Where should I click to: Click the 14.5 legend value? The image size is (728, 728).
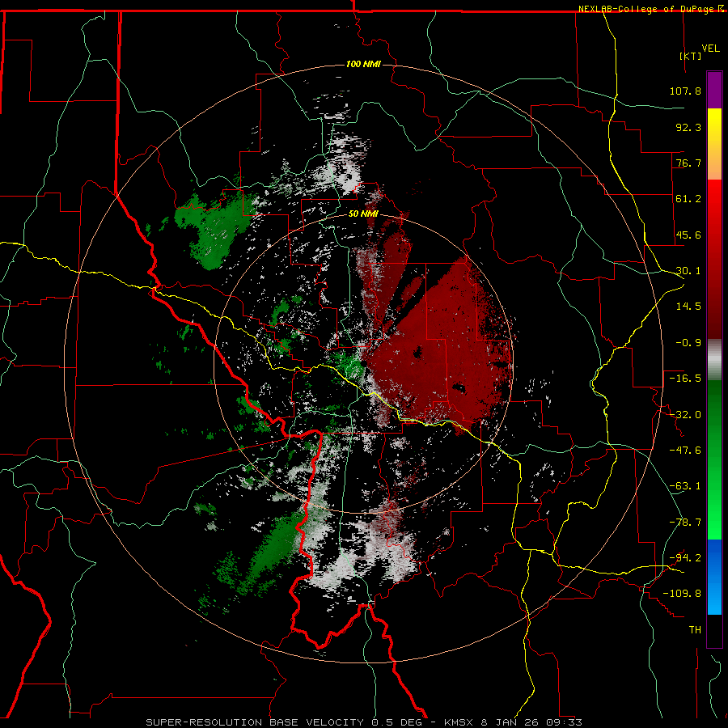[688, 307]
